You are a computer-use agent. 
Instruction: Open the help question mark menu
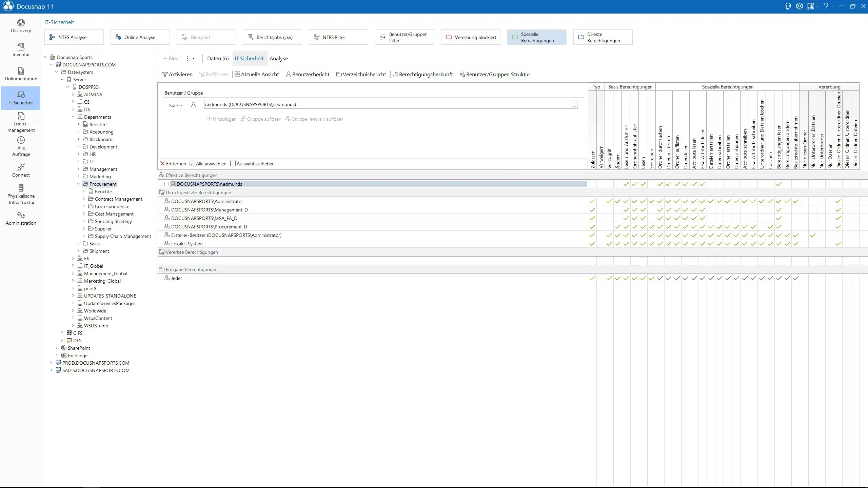(x=828, y=6)
